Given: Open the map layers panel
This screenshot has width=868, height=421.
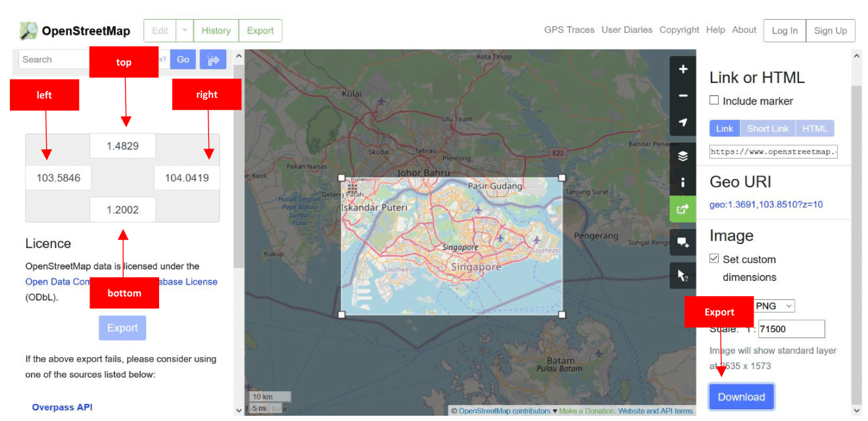Looking at the screenshot, I should 683,156.
